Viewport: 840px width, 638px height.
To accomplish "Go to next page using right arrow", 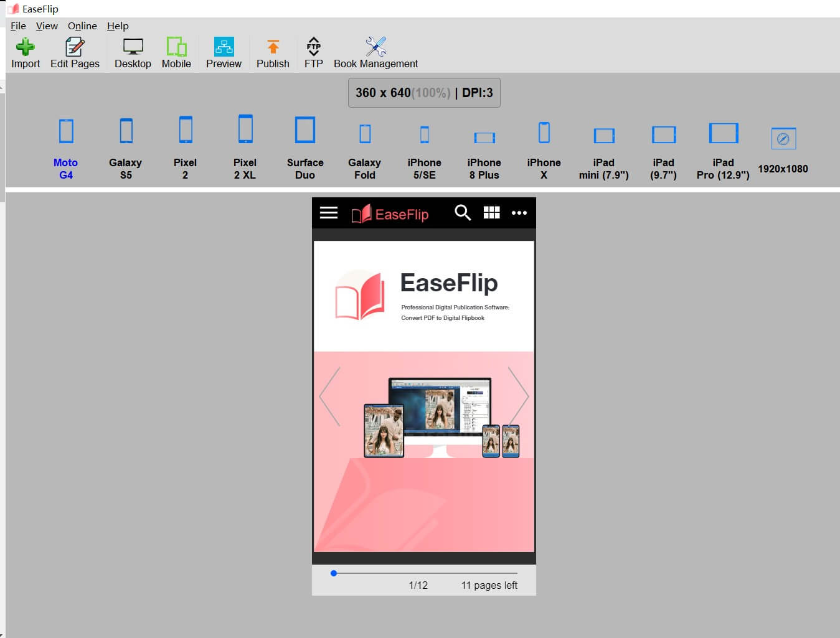I will pyautogui.click(x=518, y=396).
